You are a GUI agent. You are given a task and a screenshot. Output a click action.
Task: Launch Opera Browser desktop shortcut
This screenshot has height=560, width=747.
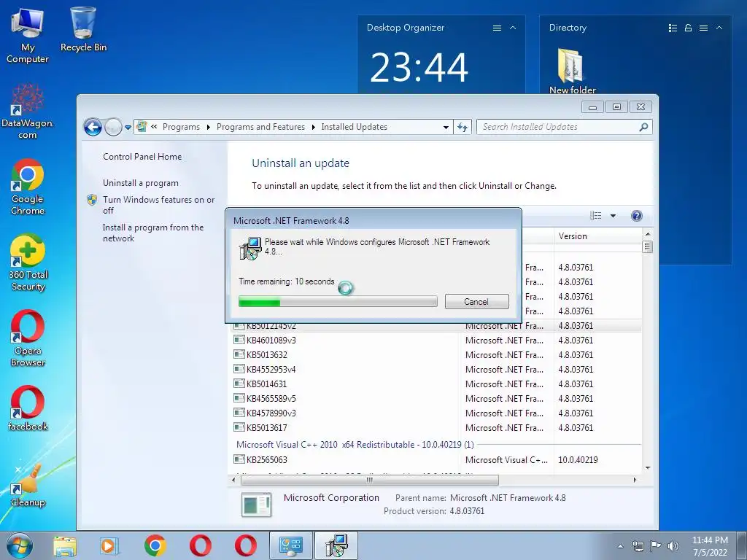coord(28,338)
